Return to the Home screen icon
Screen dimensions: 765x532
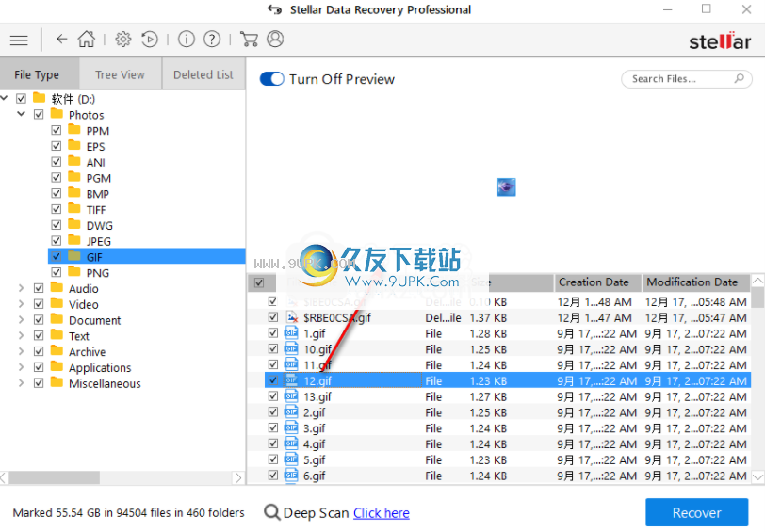coord(87,39)
